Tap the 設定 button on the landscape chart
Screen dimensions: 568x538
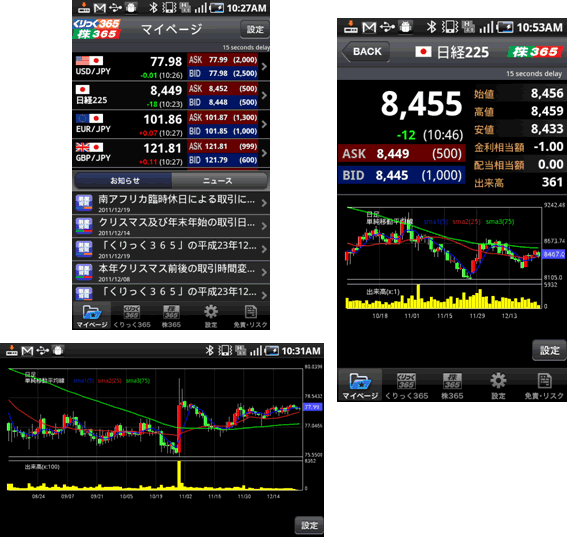pyautogui.click(x=309, y=525)
